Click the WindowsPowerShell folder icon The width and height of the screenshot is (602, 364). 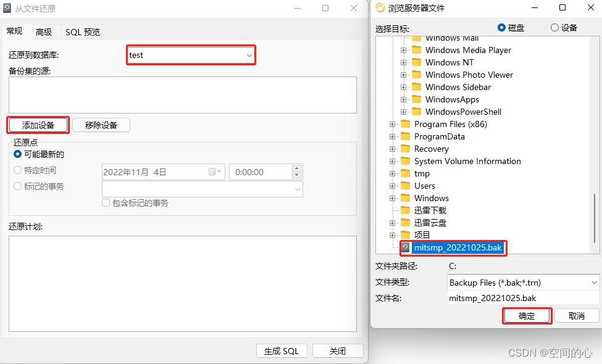[417, 112]
